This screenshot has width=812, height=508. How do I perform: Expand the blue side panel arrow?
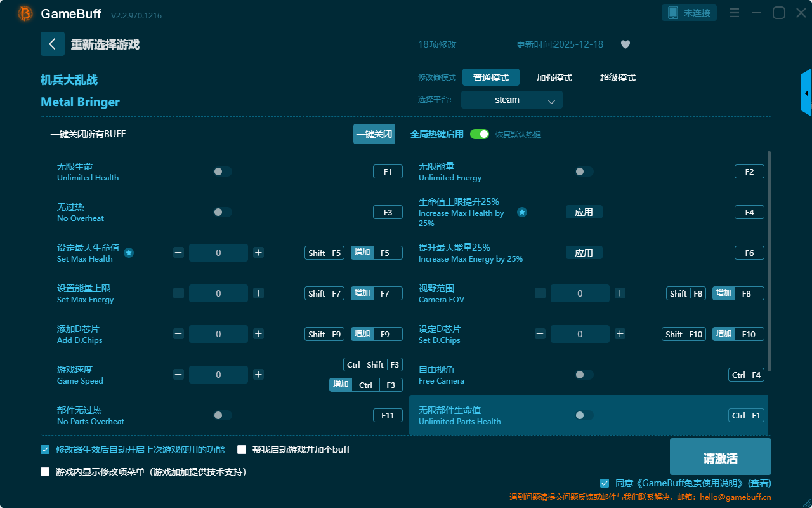tap(806, 93)
